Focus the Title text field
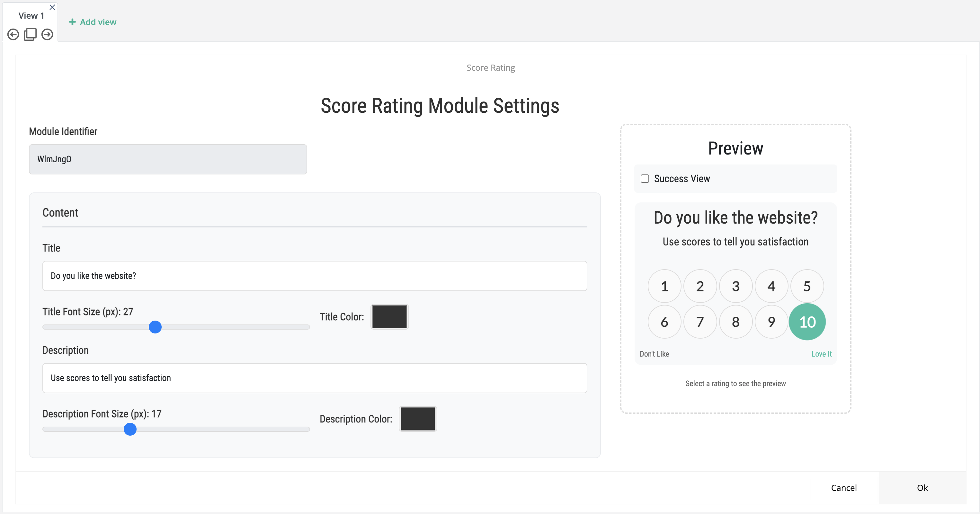The image size is (980, 514). coord(315,276)
